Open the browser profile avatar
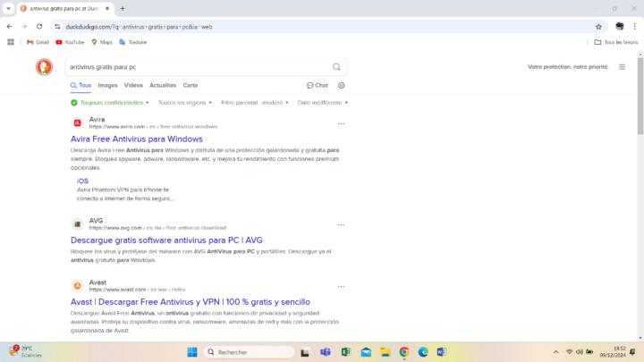This screenshot has width=644, height=362. (x=619, y=27)
